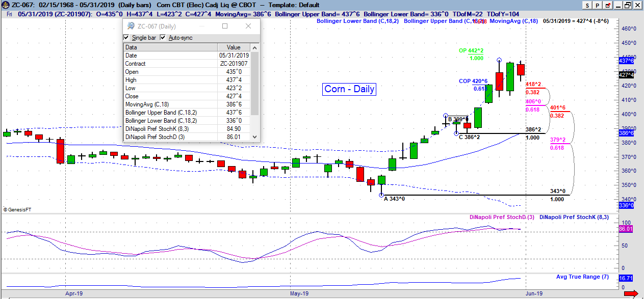The height and width of the screenshot is (299, 644).
Task: Click the May-19 date axis label
Action: [x=299, y=293]
